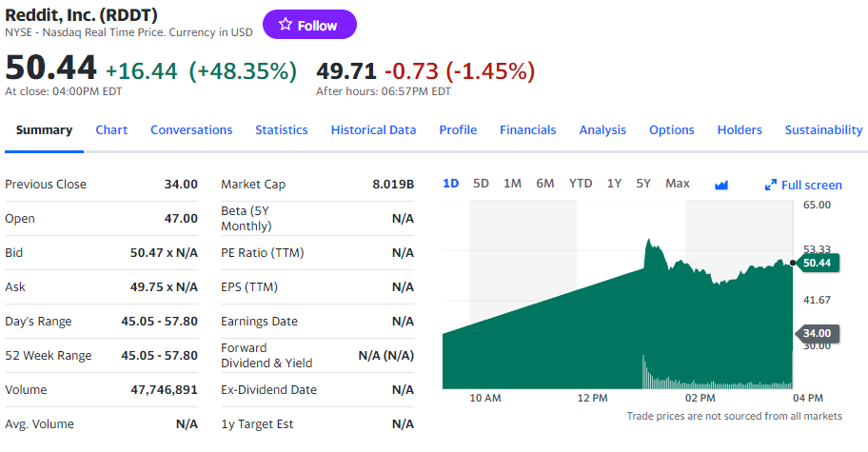View the Holders tab
The height and width of the screenshot is (452, 868).
click(740, 130)
